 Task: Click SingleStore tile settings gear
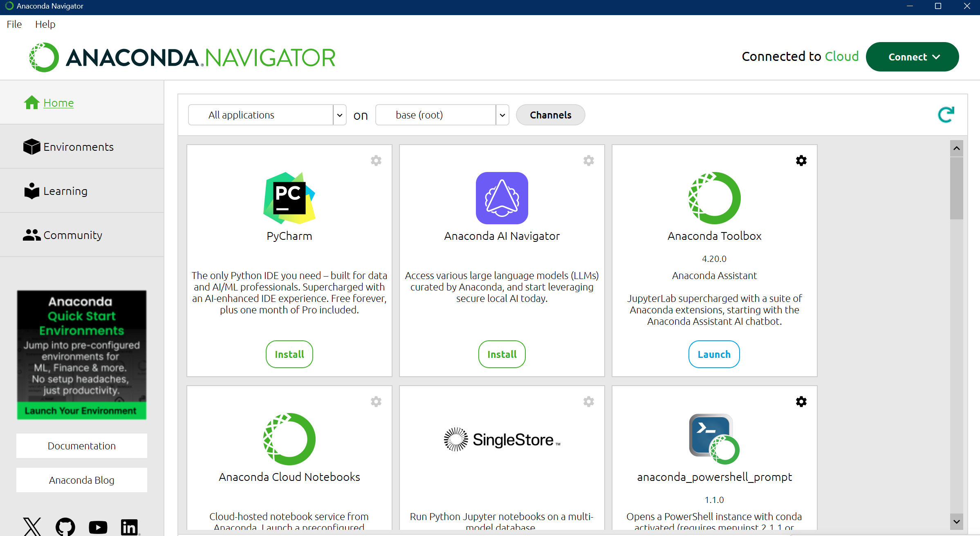588,402
